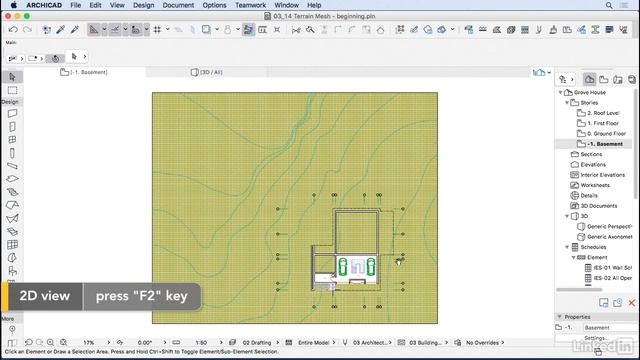Image resolution: width=640 pixels, height=360 pixels.
Task: Click the Spotlight search icon
Action: click(x=609, y=5)
